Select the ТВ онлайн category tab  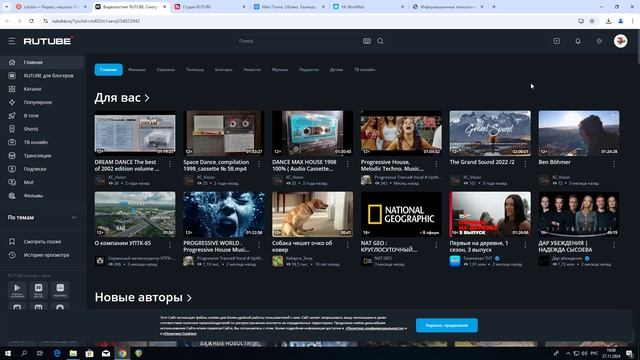pyautogui.click(x=364, y=70)
